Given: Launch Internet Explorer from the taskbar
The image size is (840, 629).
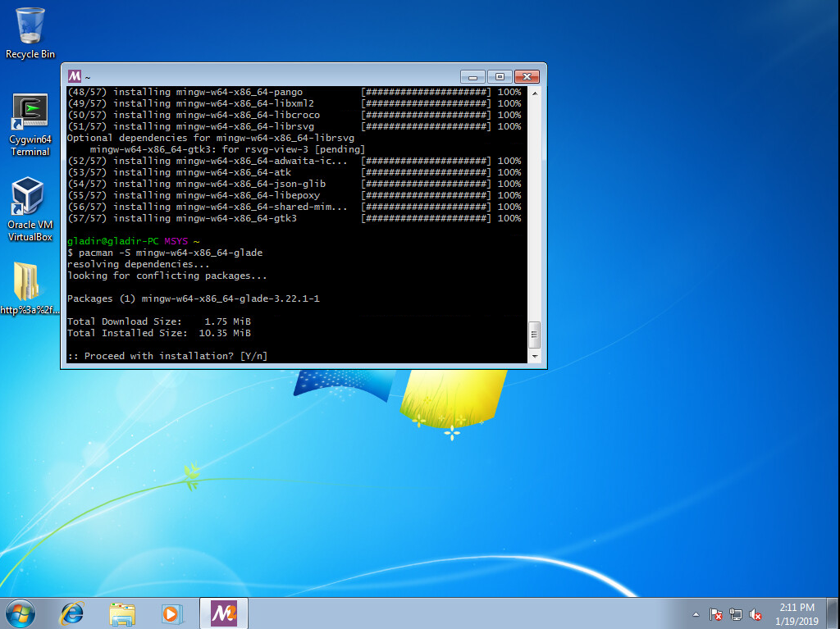Looking at the screenshot, I should 72,613.
